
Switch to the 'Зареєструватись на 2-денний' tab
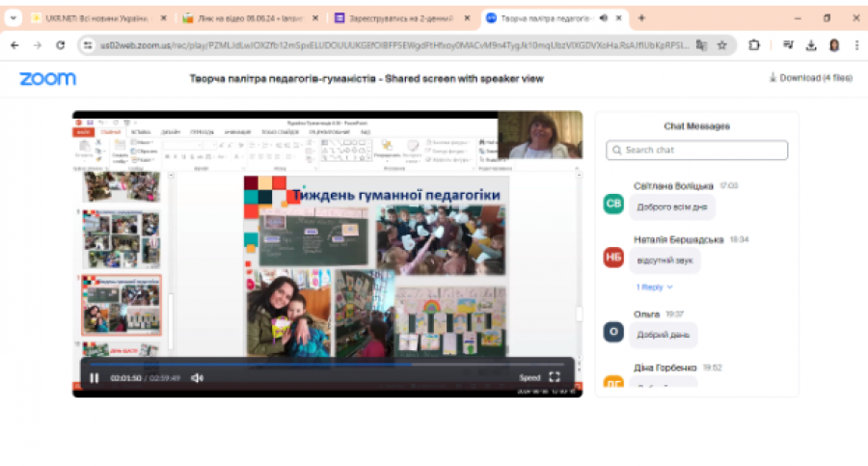pos(394,18)
